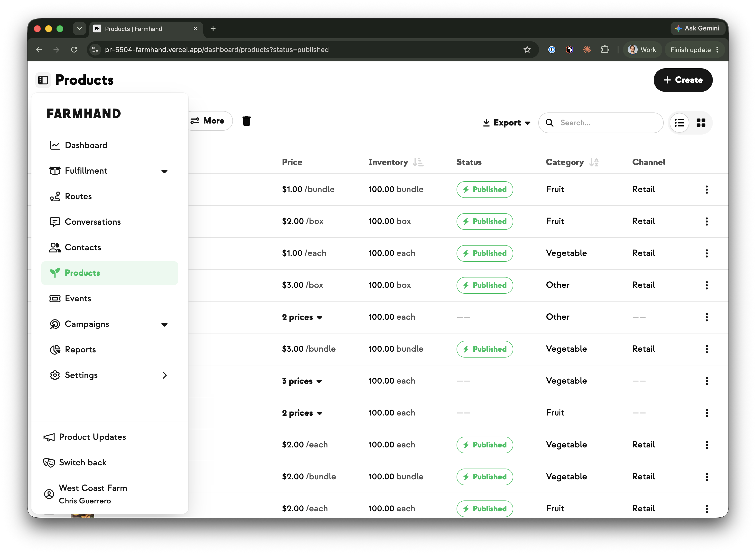Open the tab search dropdown arrow
756x554 pixels.
pyautogui.click(x=80, y=28)
